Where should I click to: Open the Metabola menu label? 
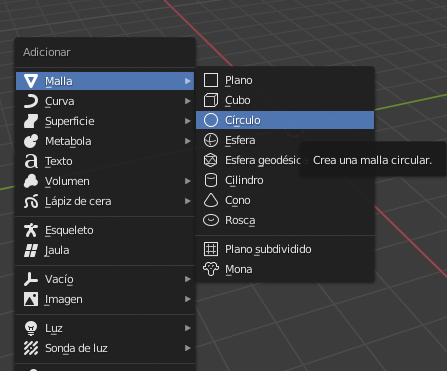click(x=68, y=141)
